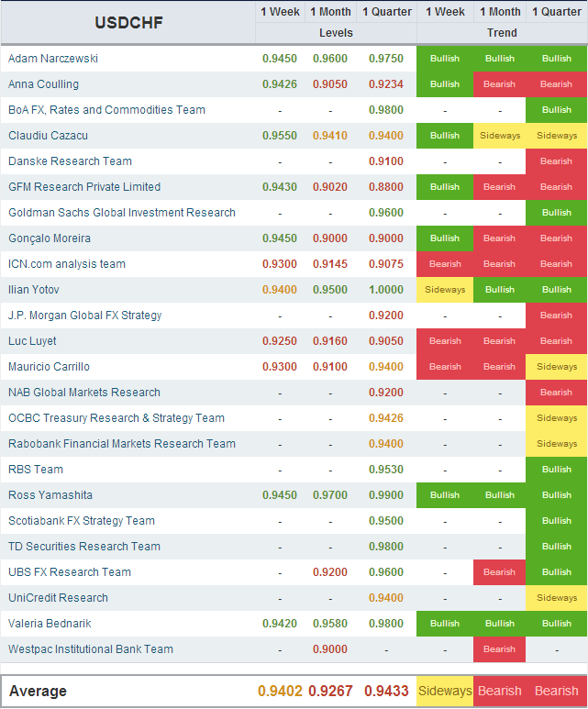Viewport: 588px width, 709px height.
Task: Select Luc Luyet contributor name
Action: tap(32, 341)
